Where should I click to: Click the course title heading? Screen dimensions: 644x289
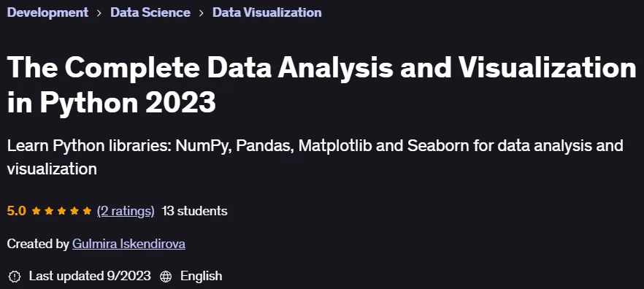pos(321,85)
